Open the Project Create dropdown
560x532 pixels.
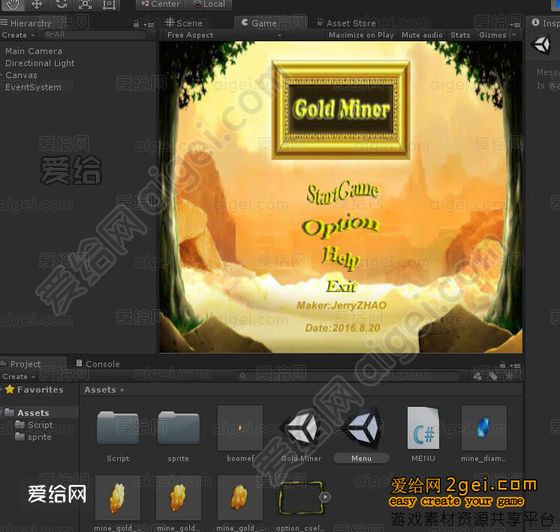pyautogui.click(x=18, y=377)
